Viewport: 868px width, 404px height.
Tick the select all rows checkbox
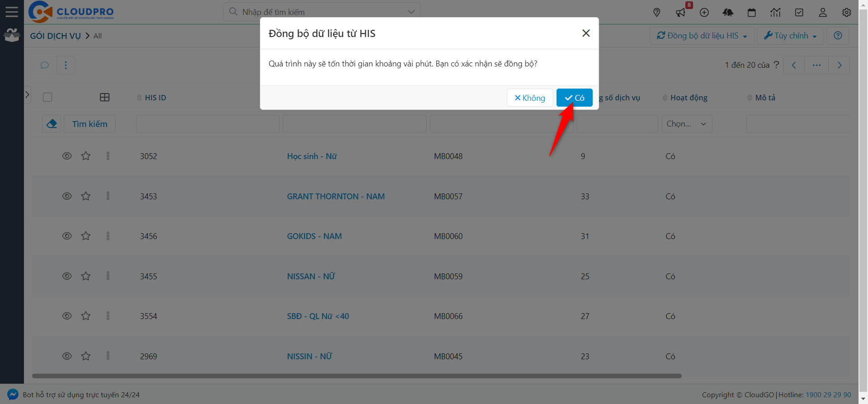tap(47, 97)
